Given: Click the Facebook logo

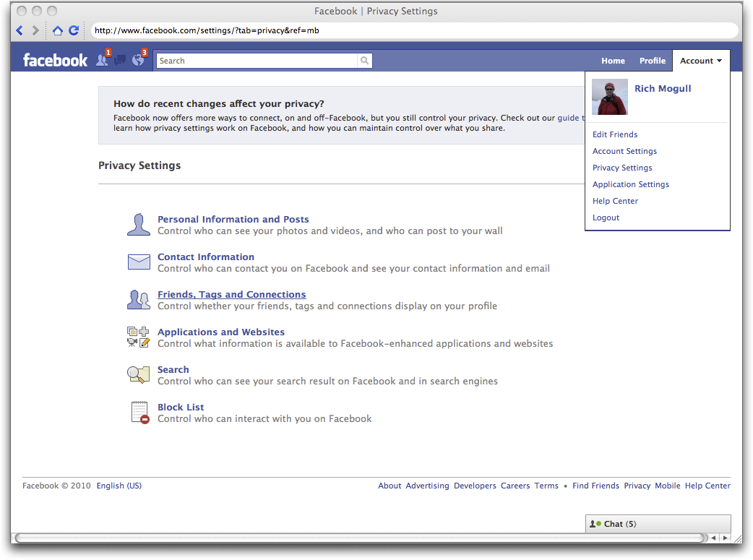Looking at the screenshot, I should coord(55,61).
